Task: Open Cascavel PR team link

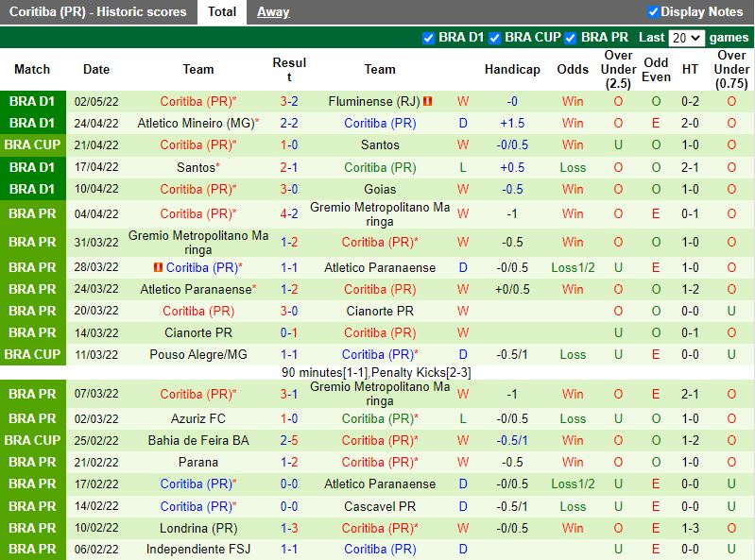Action: (380, 506)
